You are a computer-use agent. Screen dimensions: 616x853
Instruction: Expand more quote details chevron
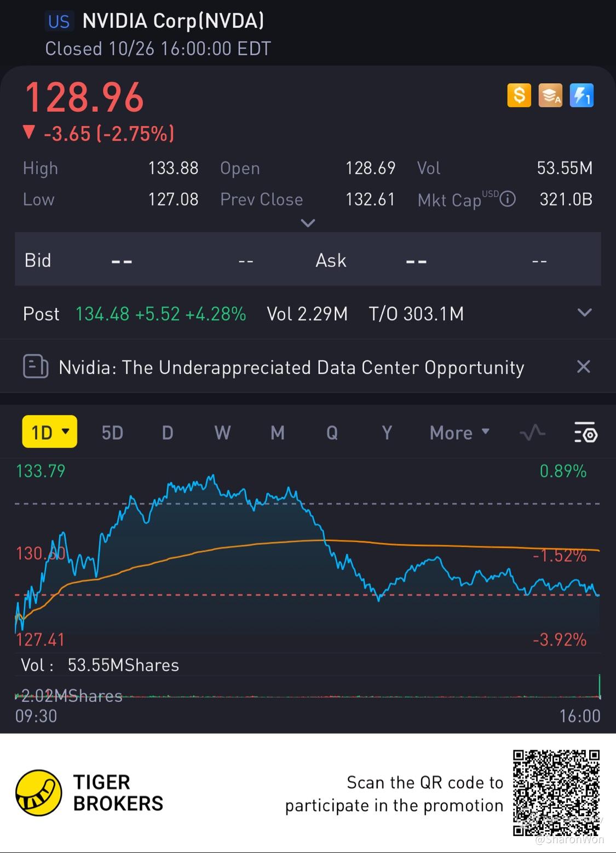click(x=308, y=223)
